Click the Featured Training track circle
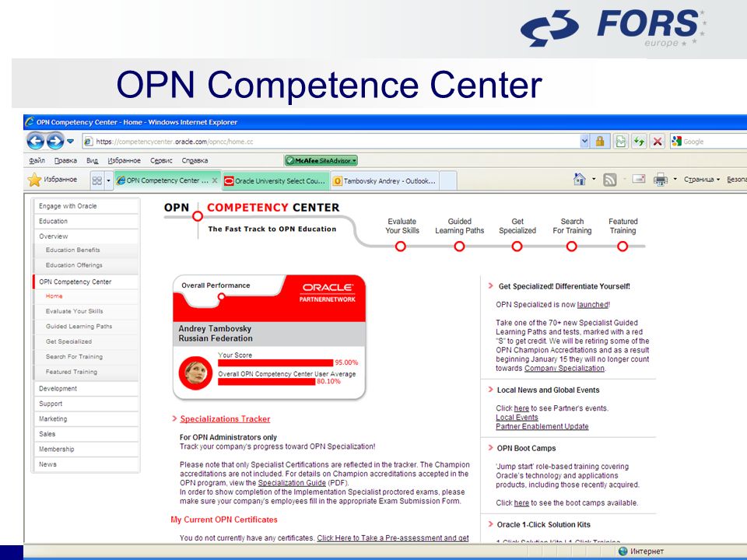Image resolution: width=747 pixels, height=560 pixels. 622,247
